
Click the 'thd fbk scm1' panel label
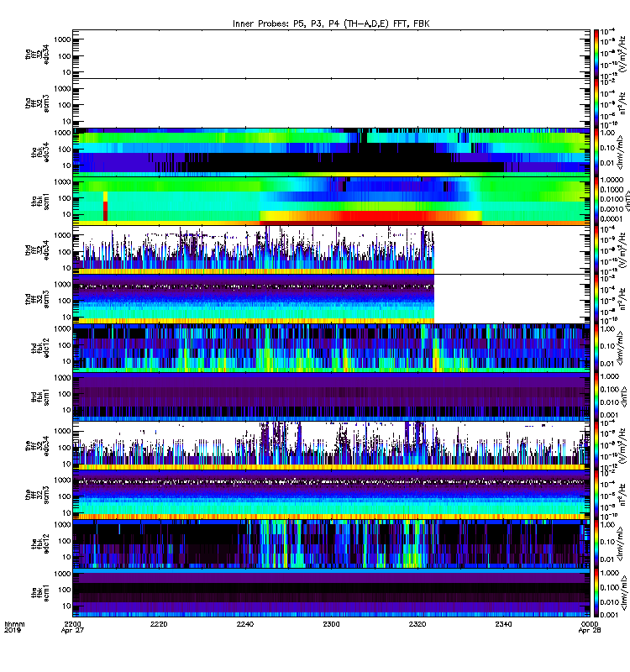coord(40,397)
